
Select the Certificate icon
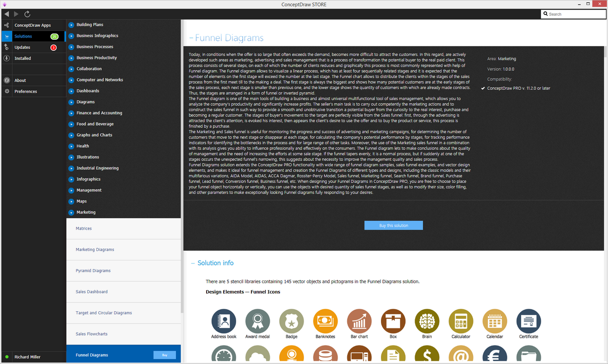click(529, 321)
